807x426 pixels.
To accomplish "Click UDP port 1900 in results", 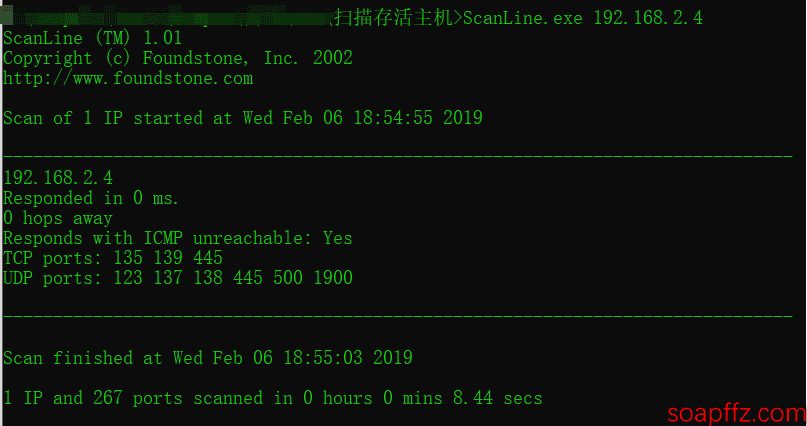I will [x=333, y=278].
